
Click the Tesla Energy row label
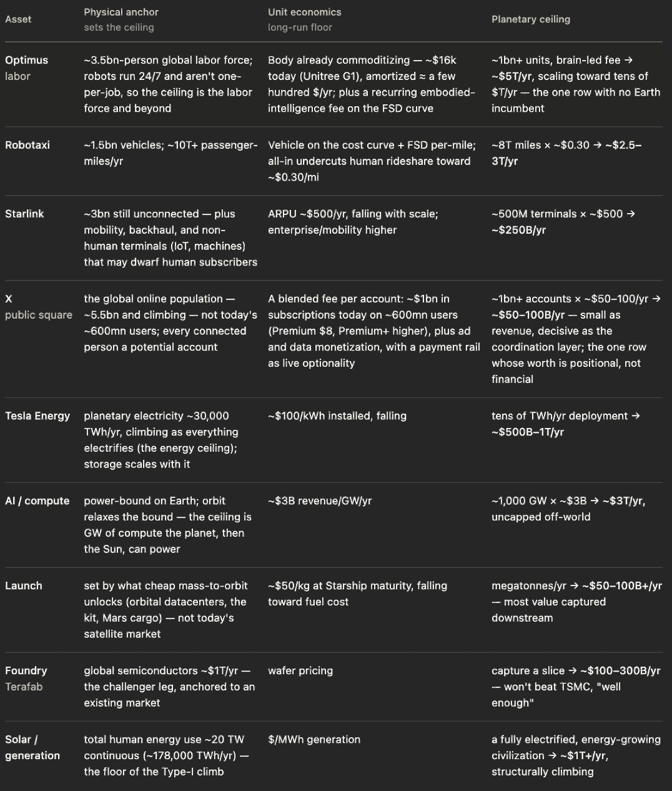click(x=37, y=416)
